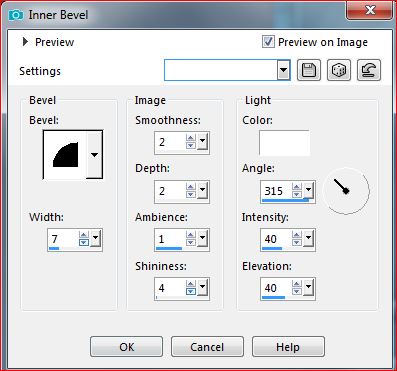Decrease Elevation with the down arrow
Viewport: 397px width, 371px height.
(297, 291)
